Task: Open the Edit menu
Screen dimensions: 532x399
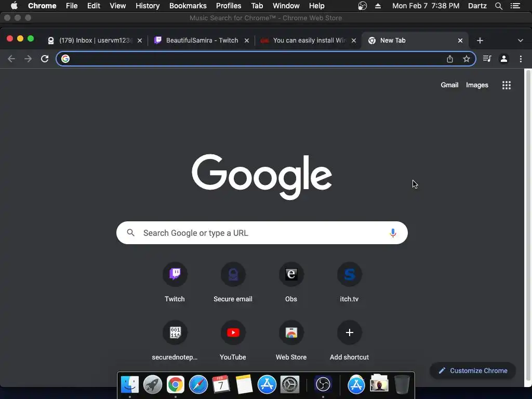Action: [94, 6]
